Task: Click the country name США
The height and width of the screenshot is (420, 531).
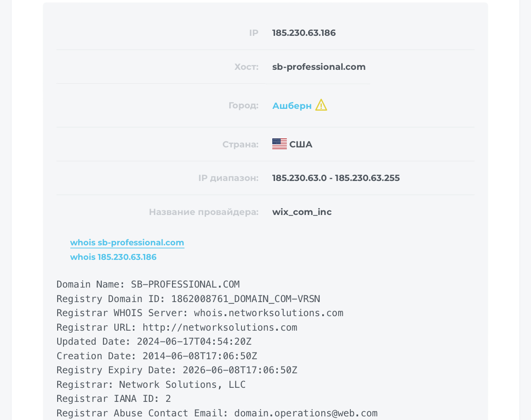Action: 301,144
